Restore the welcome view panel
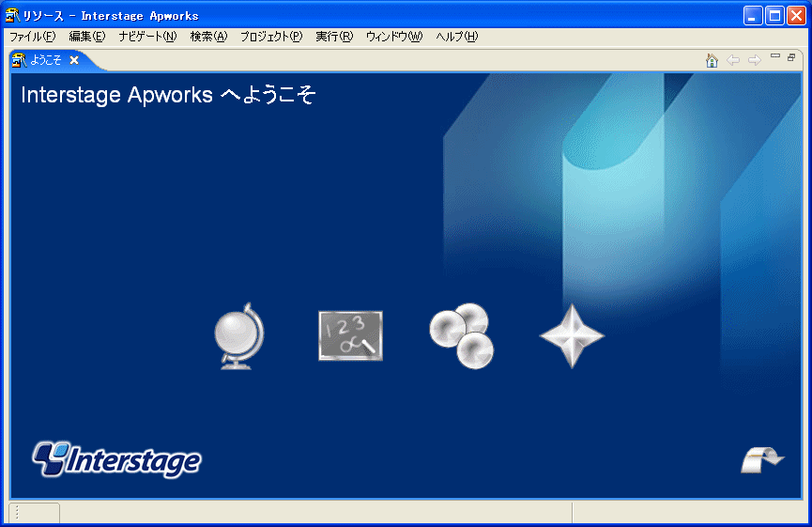Viewport: 812px width, 527px height. click(x=791, y=57)
